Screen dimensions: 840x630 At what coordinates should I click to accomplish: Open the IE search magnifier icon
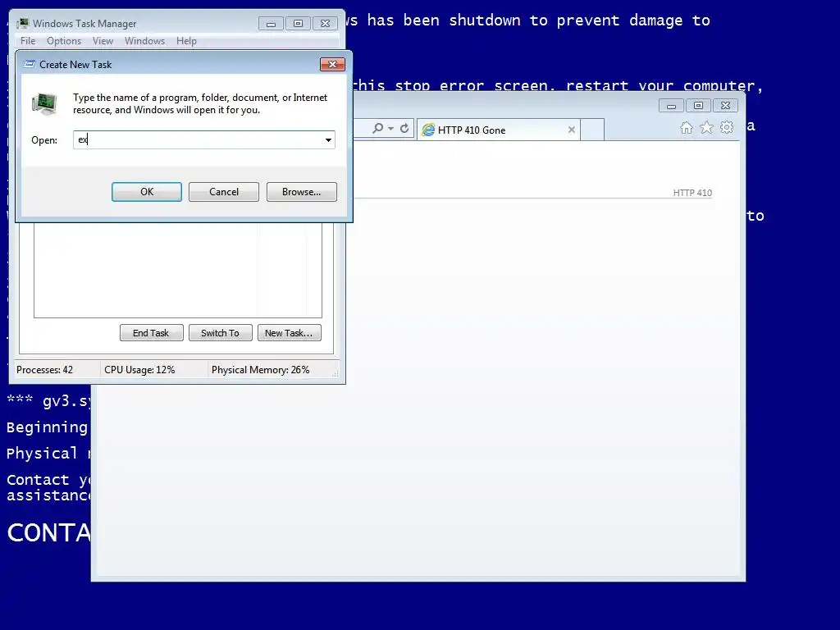[378, 129]
